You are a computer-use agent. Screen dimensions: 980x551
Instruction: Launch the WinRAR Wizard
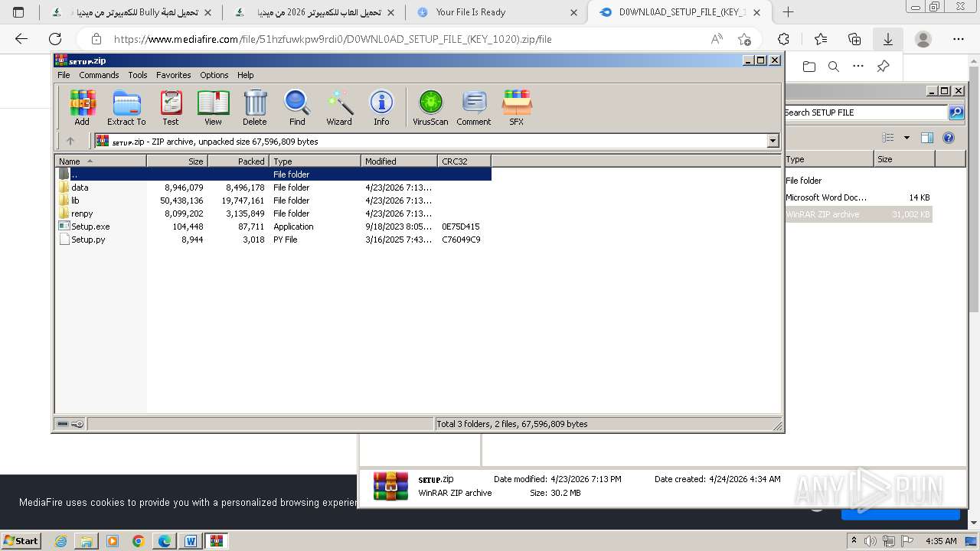(x=339, y=107)
